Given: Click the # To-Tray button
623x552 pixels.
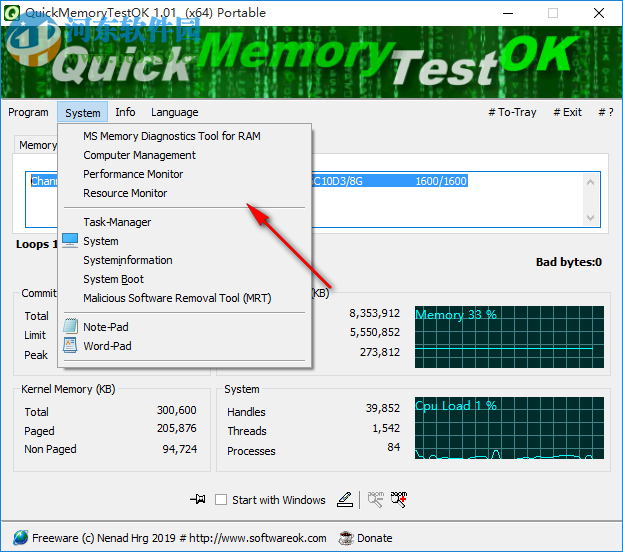Looking at the screenshot, I should coord(512,112).
